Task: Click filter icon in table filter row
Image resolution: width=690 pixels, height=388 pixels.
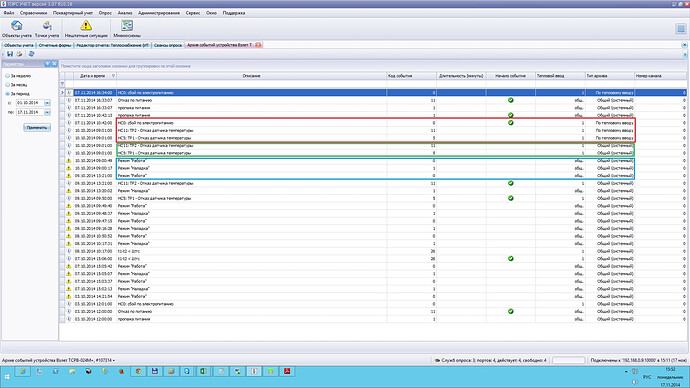Action: pyautogui.click(x=62, y=84)
